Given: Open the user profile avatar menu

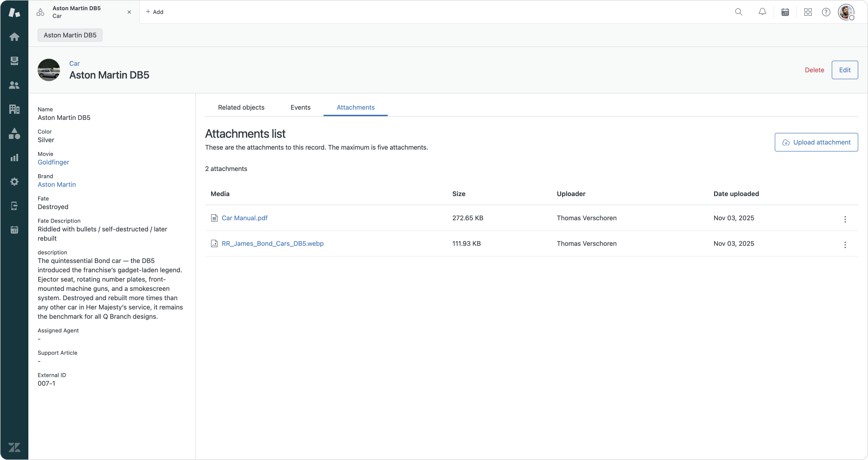Looking at the screenshot, I should click(x=846, y=12).
